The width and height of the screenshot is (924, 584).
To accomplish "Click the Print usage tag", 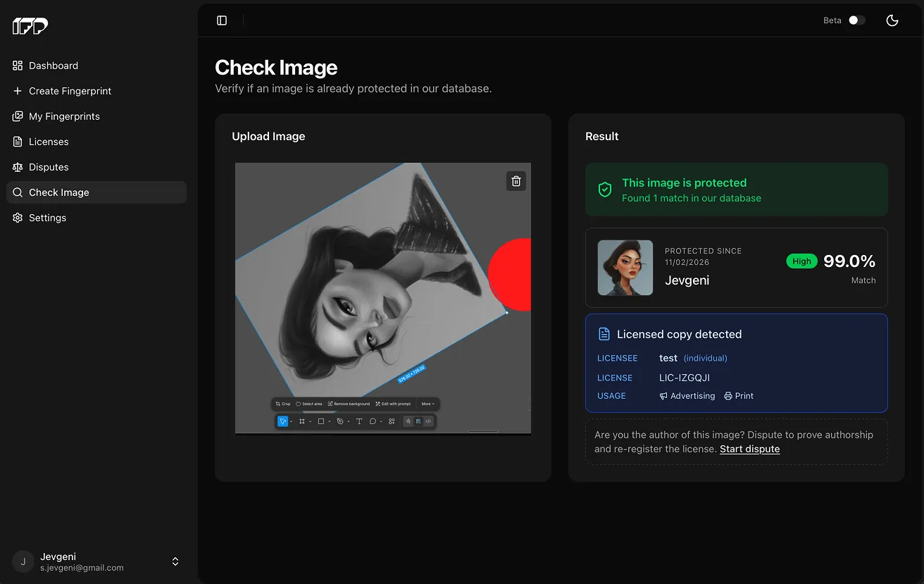I will point(739,396).
